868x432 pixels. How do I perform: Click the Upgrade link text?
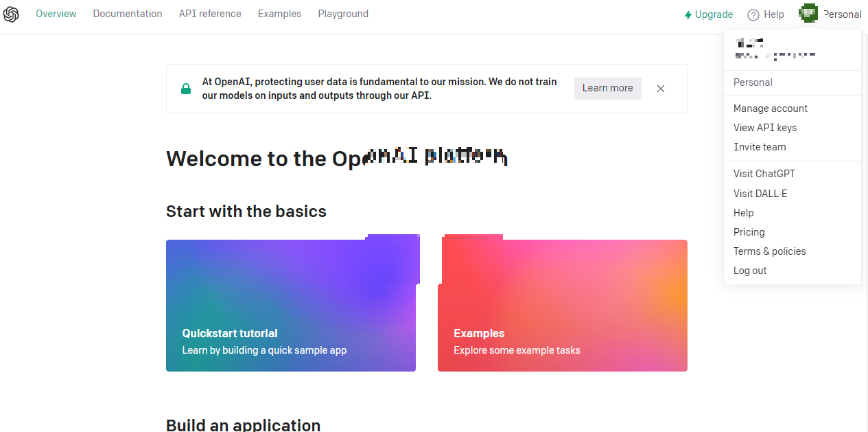coord(714,14)
